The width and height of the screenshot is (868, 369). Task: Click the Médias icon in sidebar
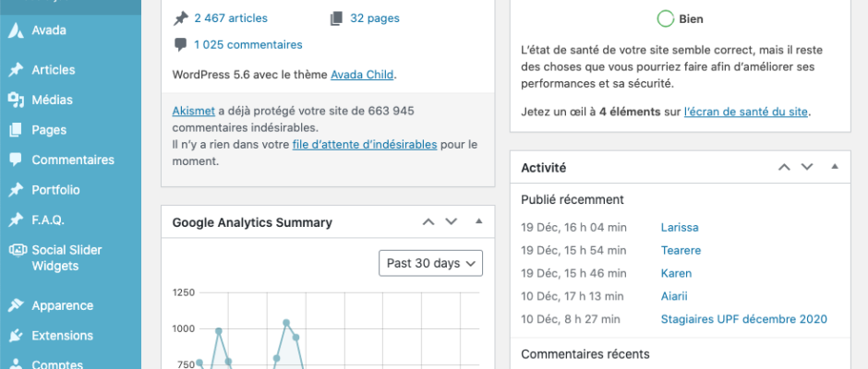tap(16, 101)
